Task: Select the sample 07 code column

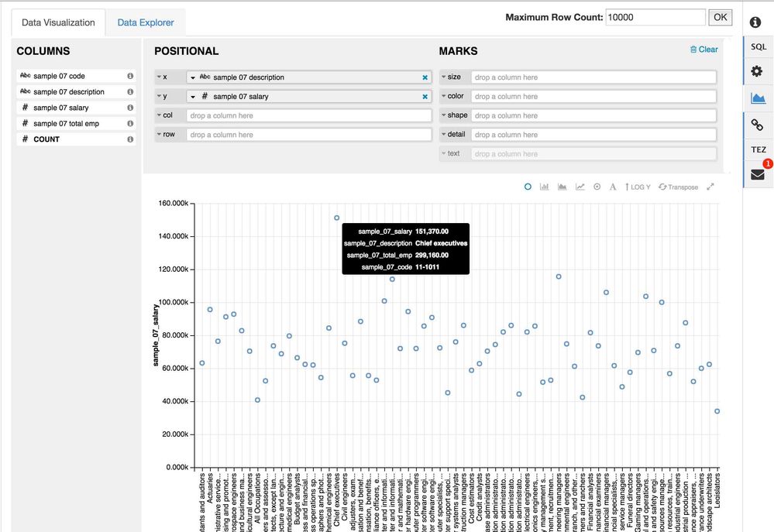Action: (76, 76)
